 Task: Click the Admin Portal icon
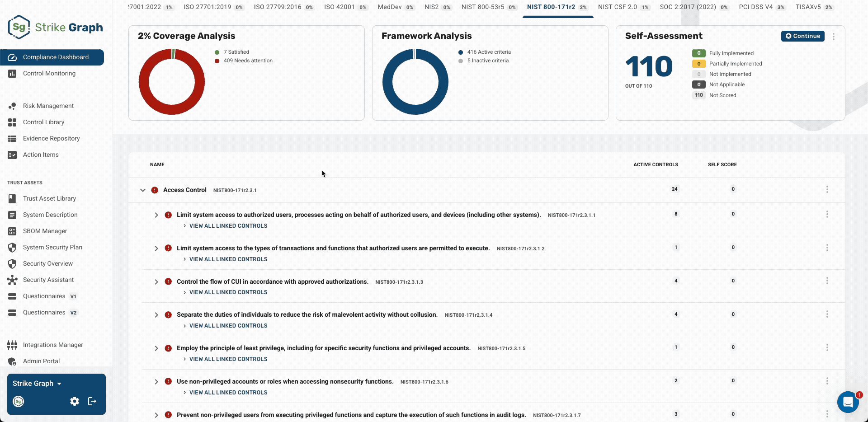tap(12, 361)
